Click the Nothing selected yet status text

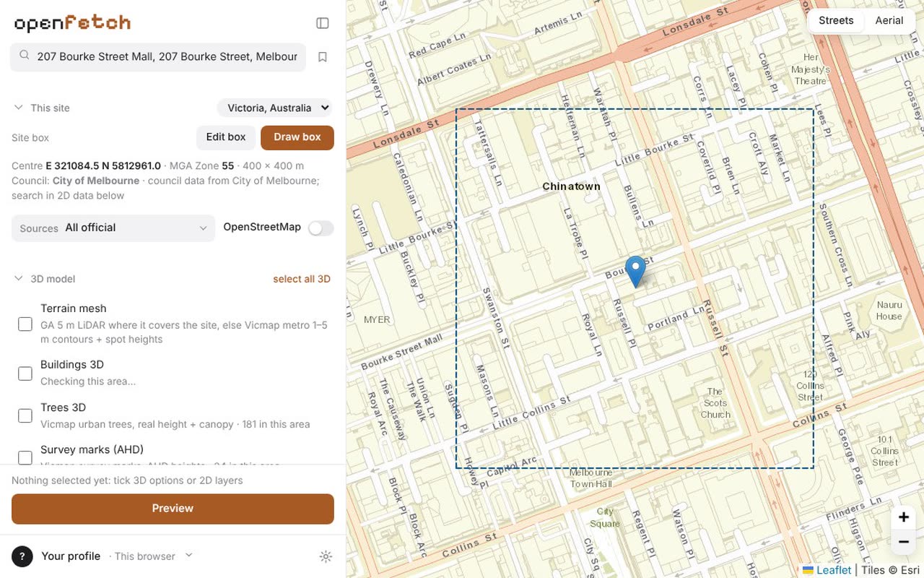[x=127, y=480]
